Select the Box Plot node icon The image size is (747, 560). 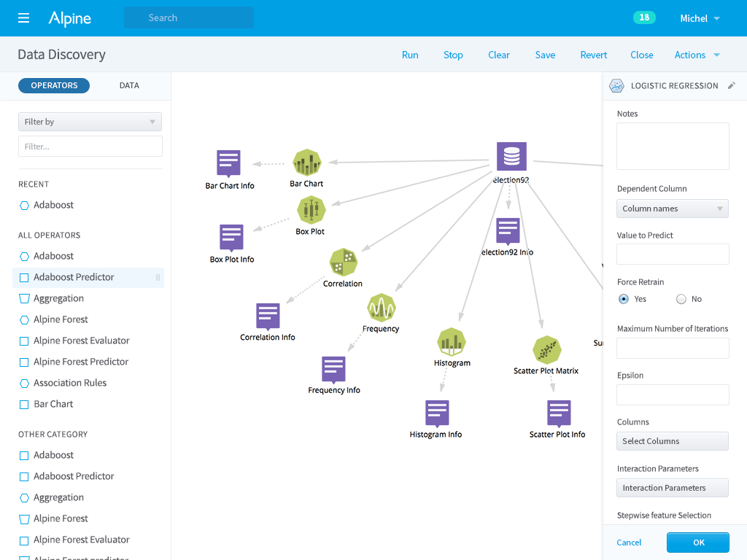click(x=311, y=210)
